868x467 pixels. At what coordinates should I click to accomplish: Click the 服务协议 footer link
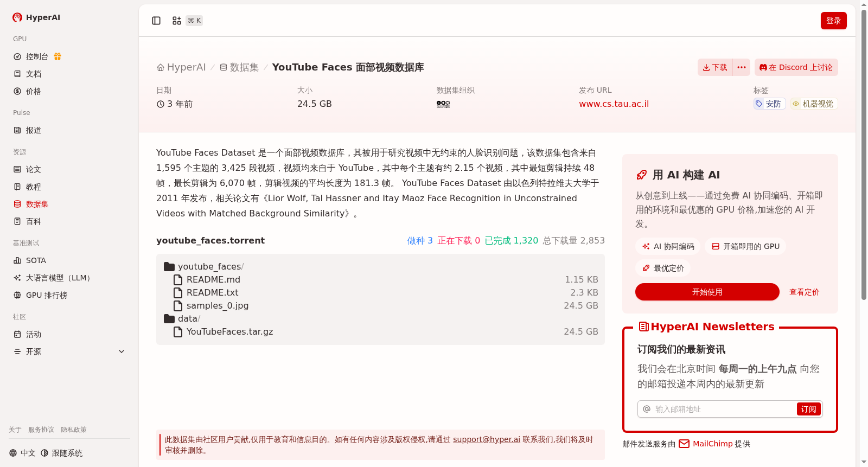coord(41,430)
